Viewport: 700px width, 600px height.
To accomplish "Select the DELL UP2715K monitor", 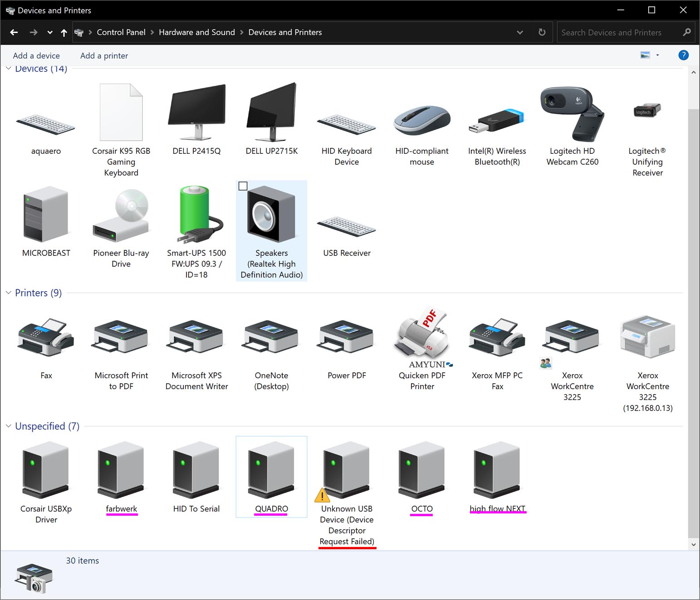I will click(x=271, y=112).
